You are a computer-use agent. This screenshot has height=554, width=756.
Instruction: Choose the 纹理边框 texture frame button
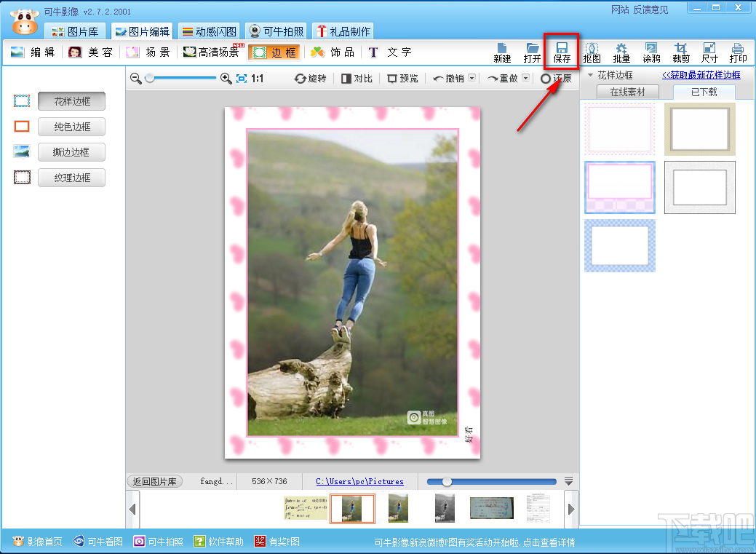point(72,178)
